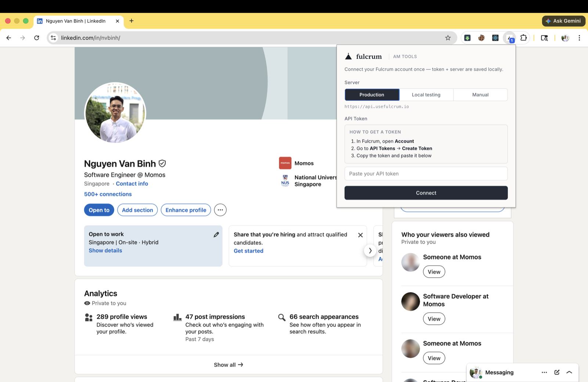
Task: Click the Fulcrum triangle logo
Action: 348,56
